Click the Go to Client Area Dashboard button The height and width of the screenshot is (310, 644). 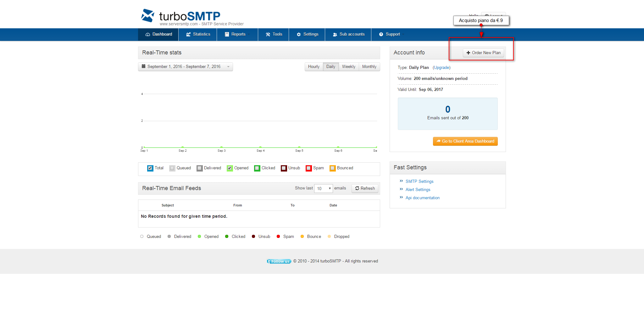click(465, 141)
